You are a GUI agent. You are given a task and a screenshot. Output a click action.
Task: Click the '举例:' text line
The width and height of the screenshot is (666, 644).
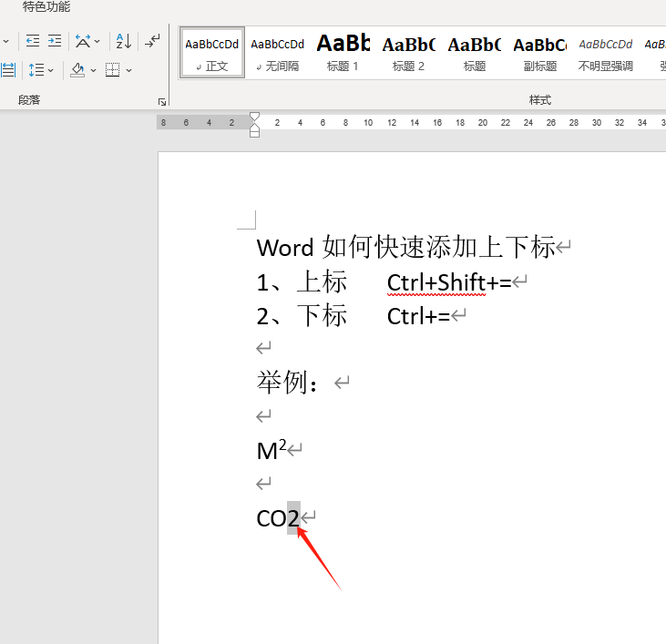[x=287, y=383]
